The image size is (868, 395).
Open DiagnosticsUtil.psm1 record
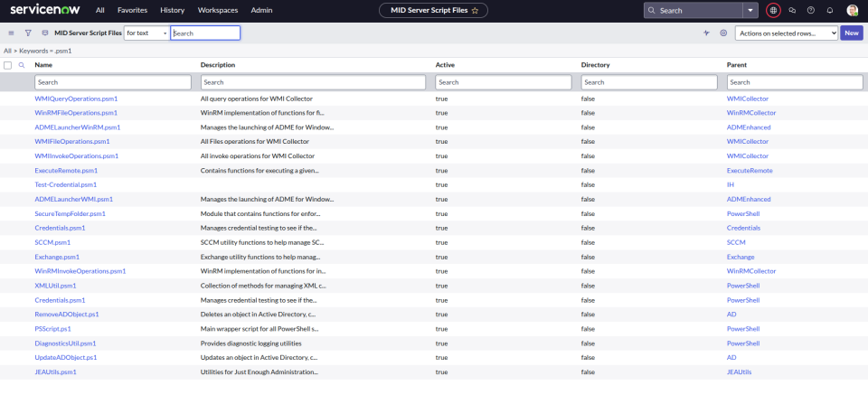tap(65, 343)
